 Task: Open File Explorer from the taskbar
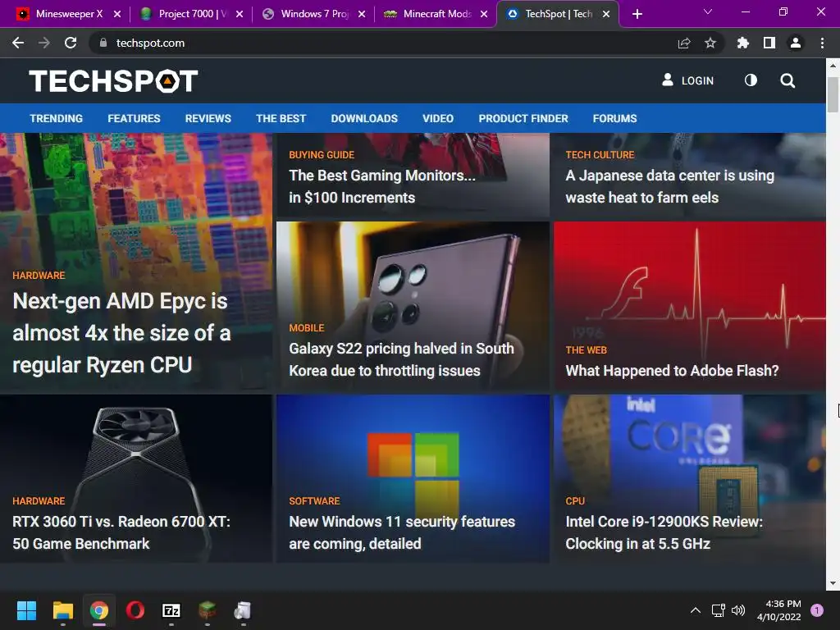[x=62, y=610]
